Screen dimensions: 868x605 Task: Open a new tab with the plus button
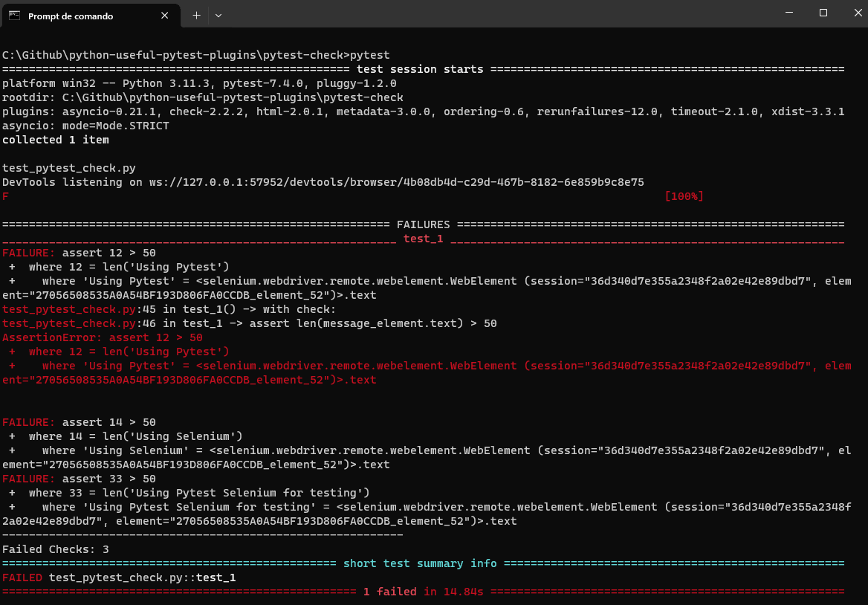(x=196, y=15)
